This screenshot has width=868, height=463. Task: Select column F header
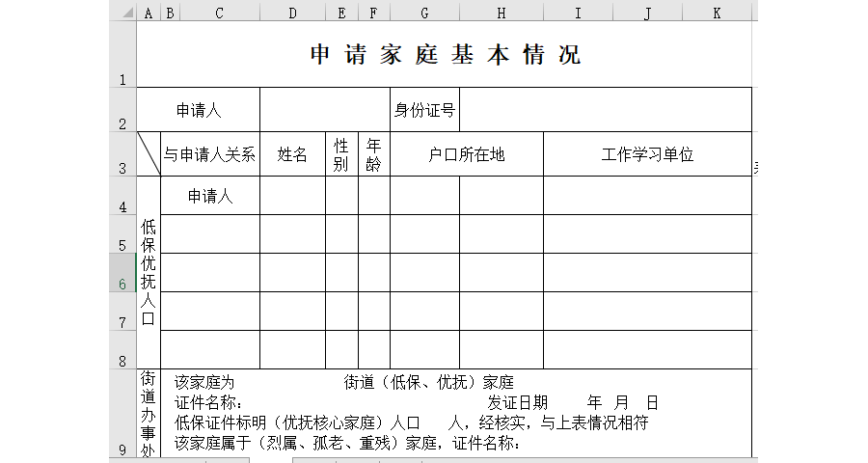tap(373, 14)
